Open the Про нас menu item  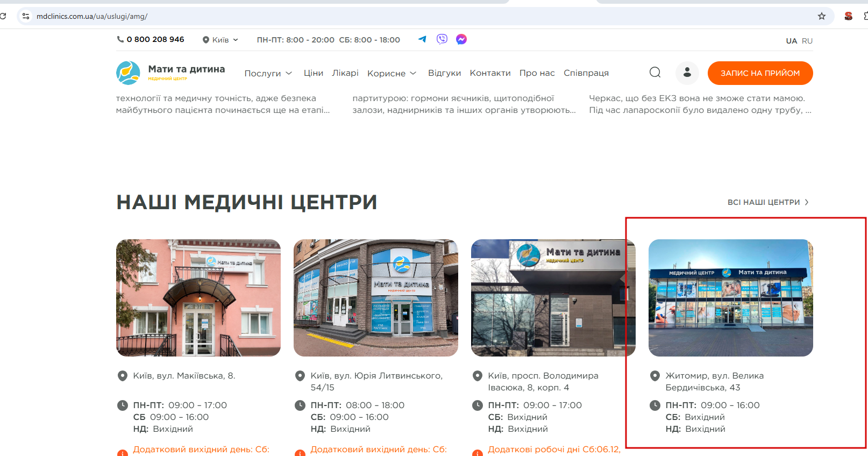[x=537, y=73]
